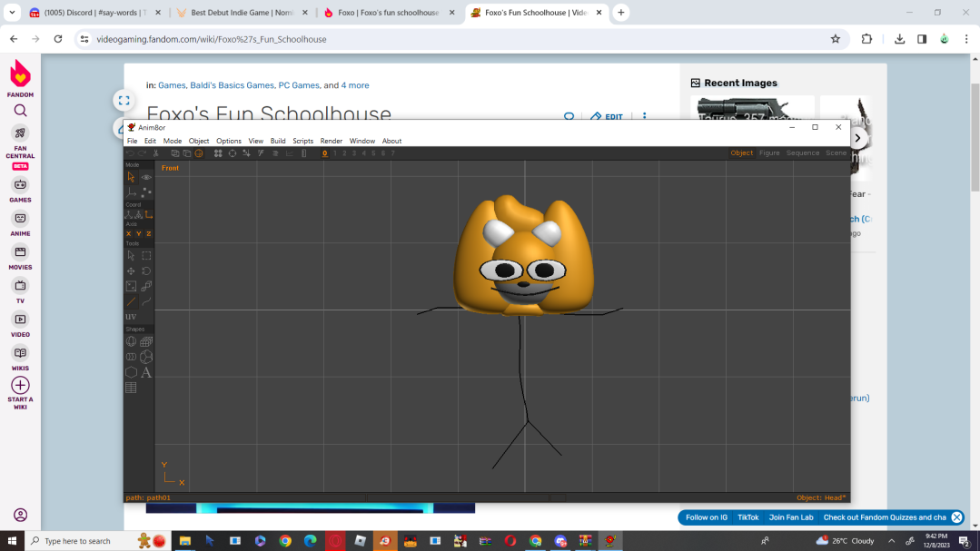
Task: Toggle Wireframe view toolbar icon
Action: pos(175,153)
